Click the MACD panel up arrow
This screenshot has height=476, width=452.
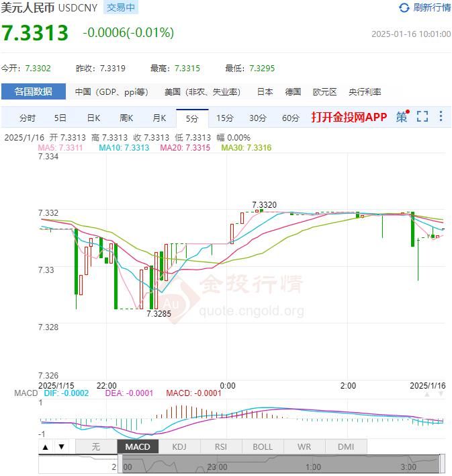pos(427,393)
